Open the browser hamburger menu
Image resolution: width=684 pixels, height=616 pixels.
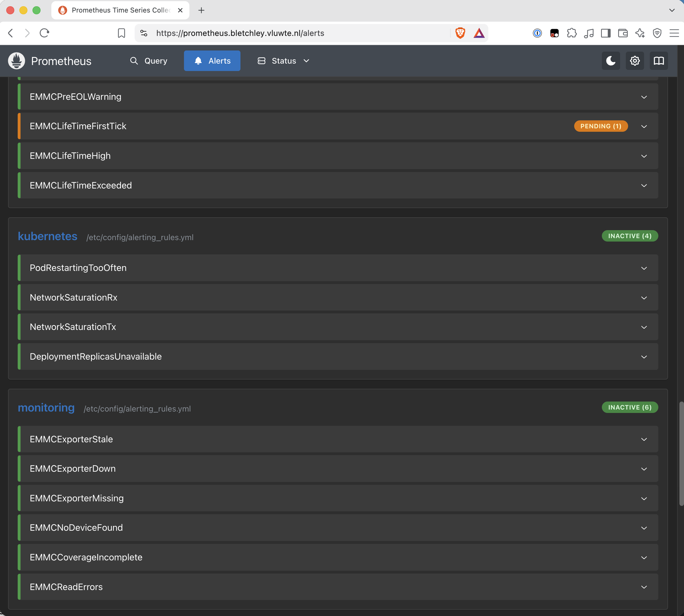tap(674, 33)
